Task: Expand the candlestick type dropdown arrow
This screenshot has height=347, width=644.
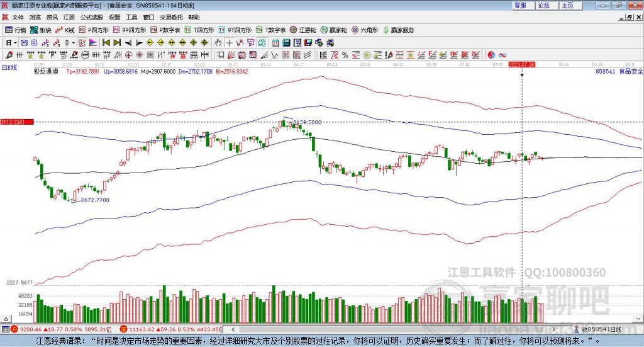Action: (73, 43)
